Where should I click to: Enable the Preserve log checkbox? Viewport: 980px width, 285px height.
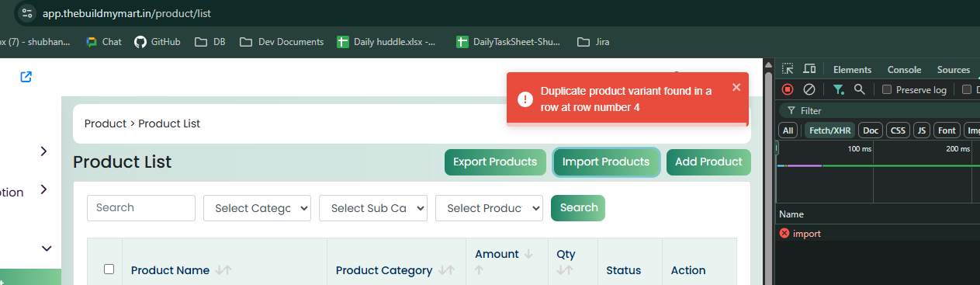tap(887, 89)
